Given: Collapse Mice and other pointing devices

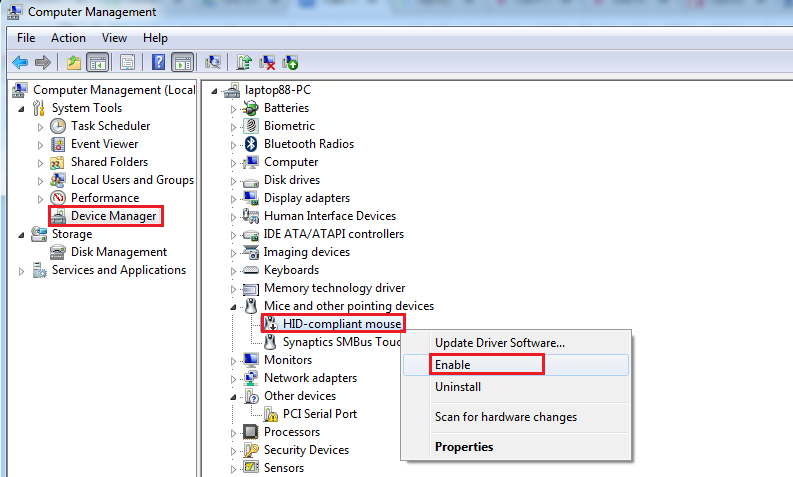Looking at the screenshot, I should (x=233, y=307).
